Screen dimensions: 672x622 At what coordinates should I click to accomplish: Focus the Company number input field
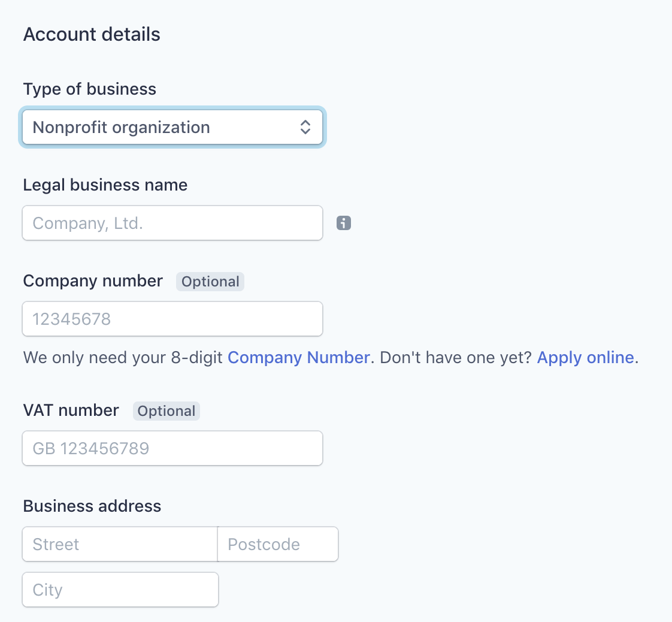pos(172,319)
